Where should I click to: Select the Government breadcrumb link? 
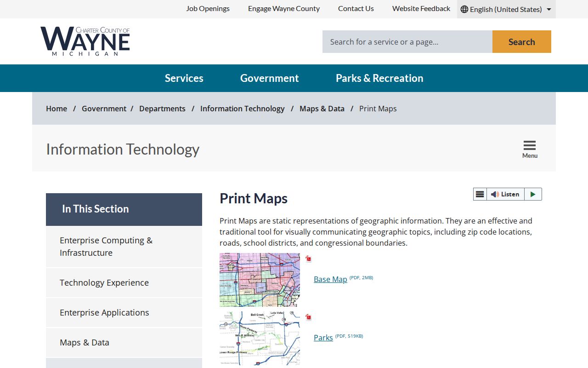click(104, 109)
